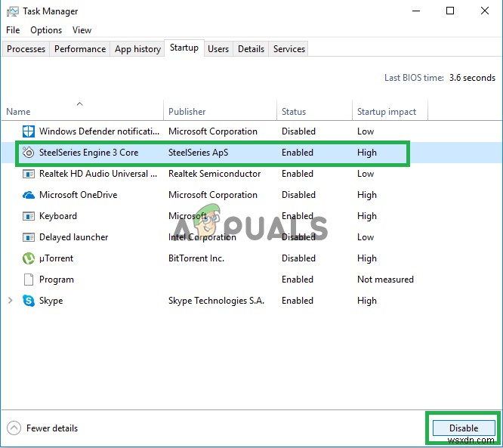Select SteelSeries Engine 3 Core name
This screenshot has height=448, width=503.
pos(88,153)
